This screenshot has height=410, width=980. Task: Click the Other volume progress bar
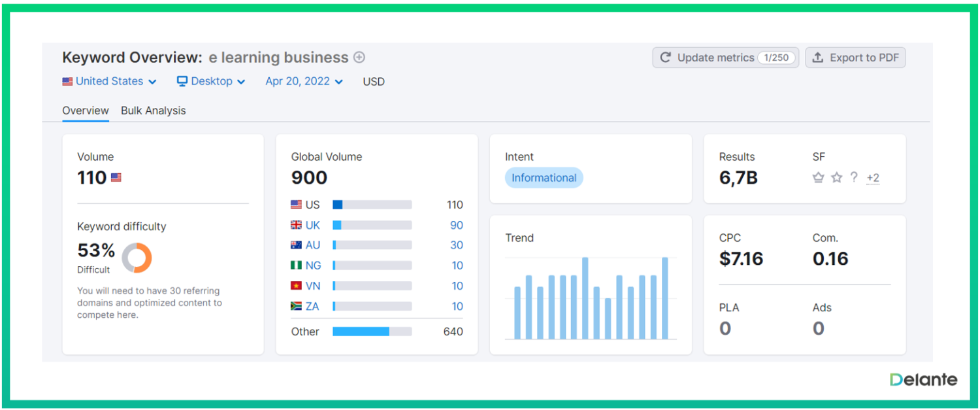tap(372, 332)
